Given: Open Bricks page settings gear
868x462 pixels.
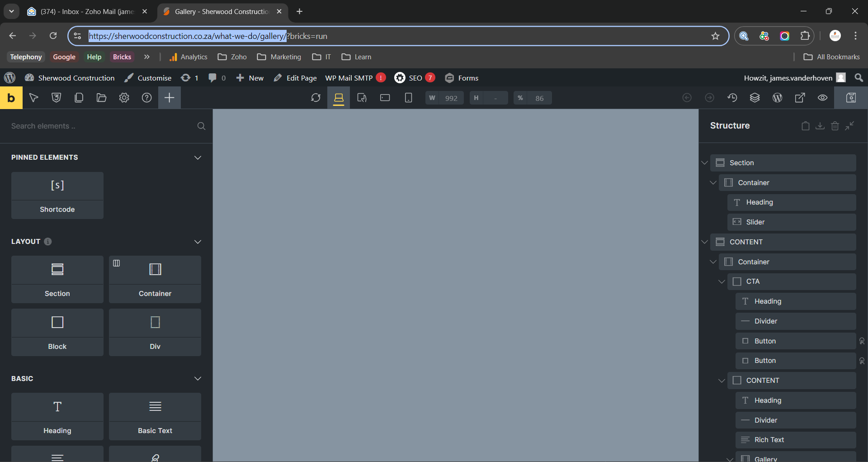Looking at the screenshot, I should [124, 98].
